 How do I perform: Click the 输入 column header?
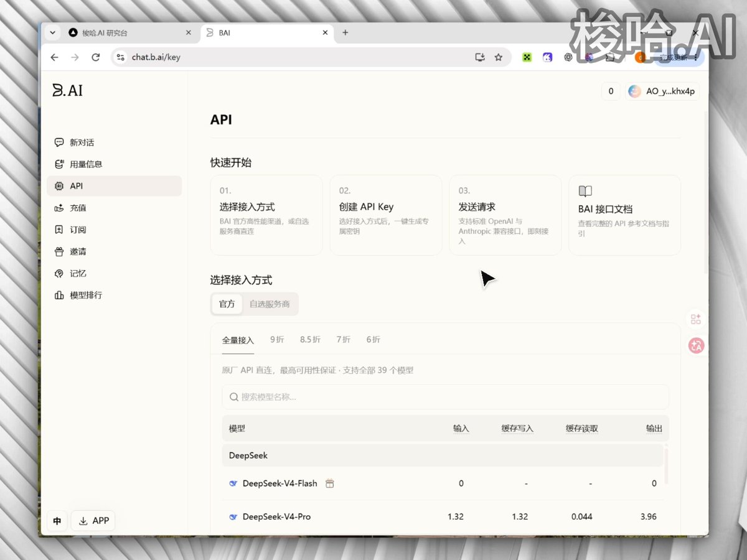[x=461, y=429]
